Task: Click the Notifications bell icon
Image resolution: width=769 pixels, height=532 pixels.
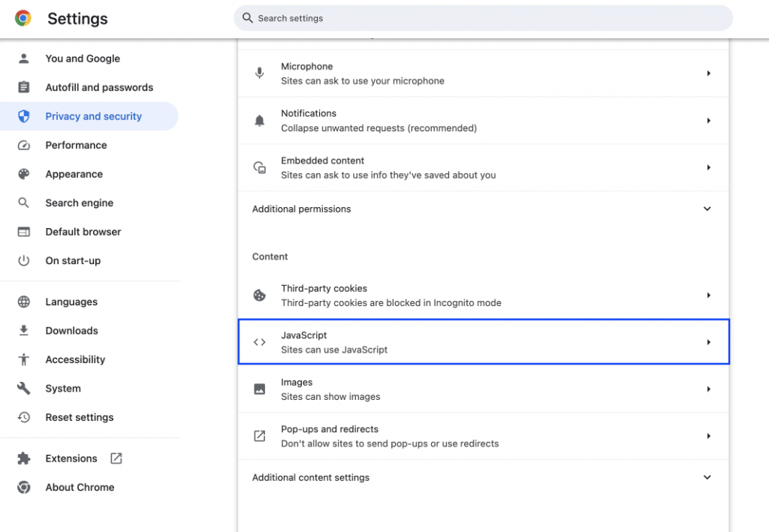Action: (x=259, y=120)
